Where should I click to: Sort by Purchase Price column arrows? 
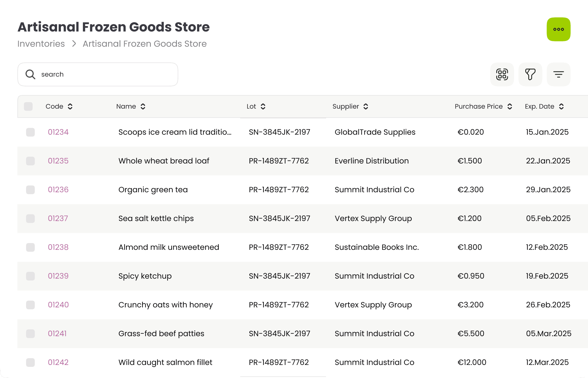[510, 106]
